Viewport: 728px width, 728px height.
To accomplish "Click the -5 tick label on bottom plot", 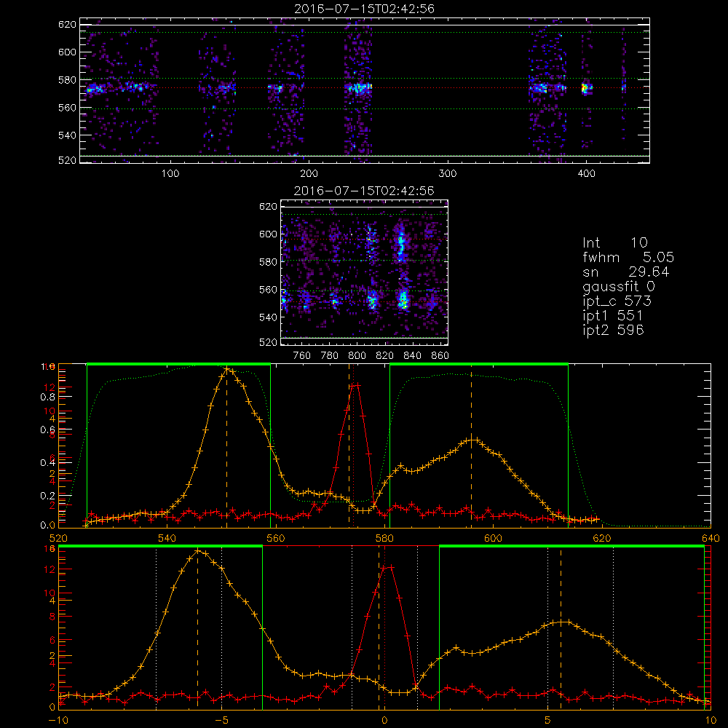I will pos(221,721).
